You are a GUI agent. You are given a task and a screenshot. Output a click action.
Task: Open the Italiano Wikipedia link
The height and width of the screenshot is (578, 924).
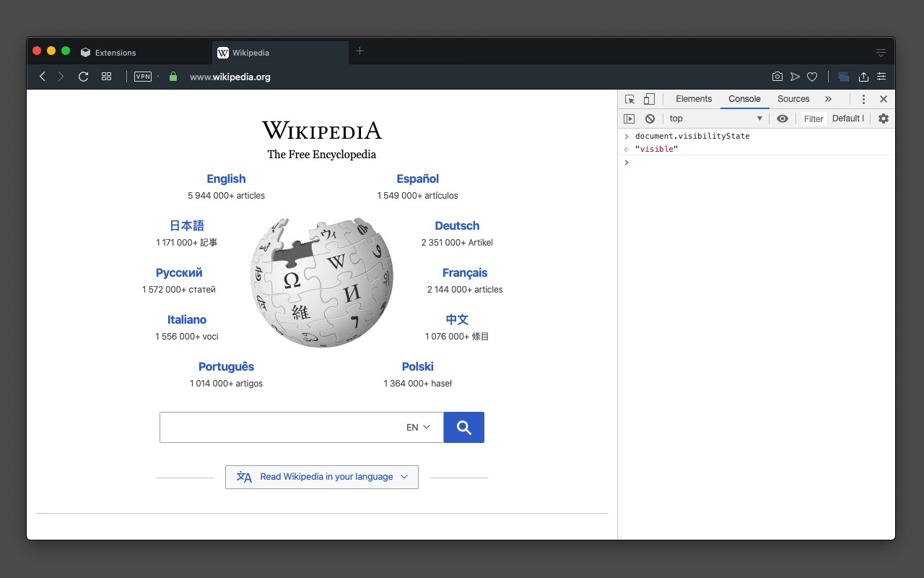(187, 319)
